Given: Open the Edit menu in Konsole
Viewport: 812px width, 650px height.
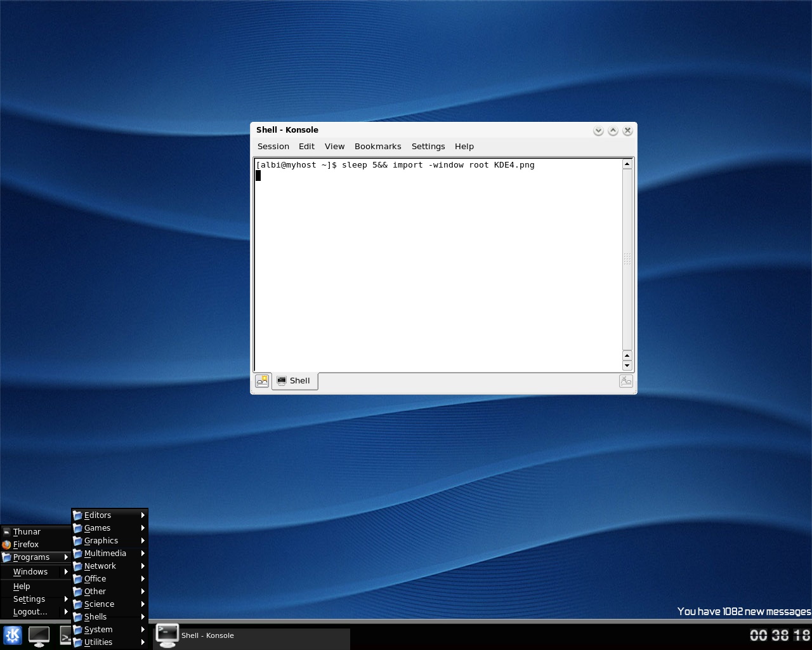Looking at the screenshot, I should coord(307,147).
